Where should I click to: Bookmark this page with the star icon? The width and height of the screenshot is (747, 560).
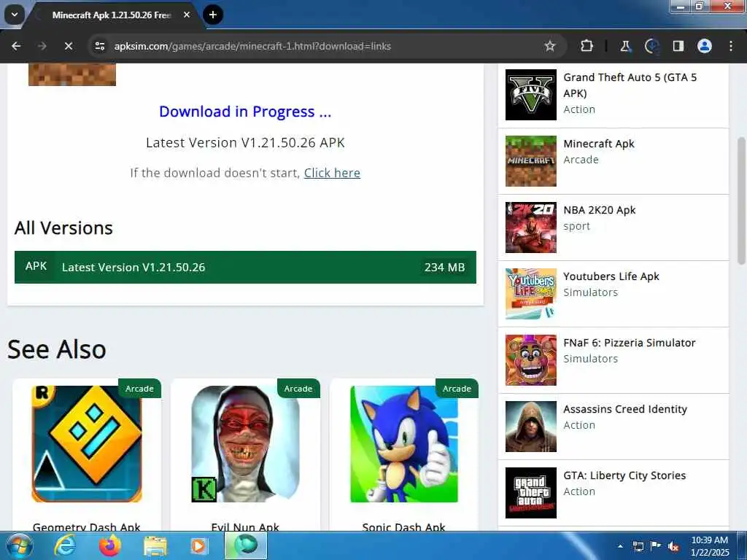coord(550,46)
